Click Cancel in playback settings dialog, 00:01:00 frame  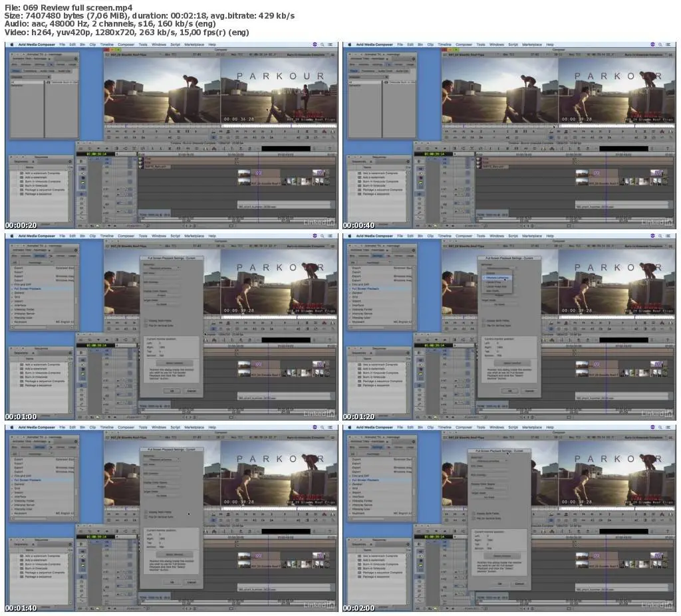coord(192,391)
